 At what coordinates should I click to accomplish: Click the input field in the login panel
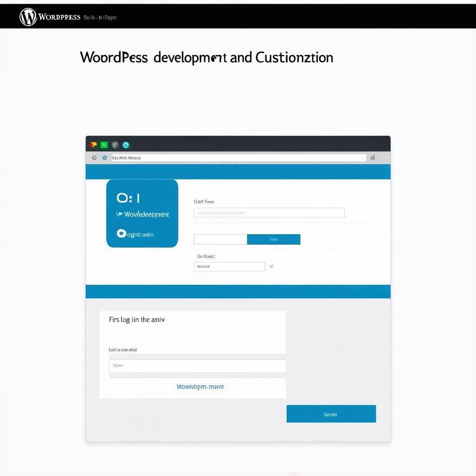197,366
